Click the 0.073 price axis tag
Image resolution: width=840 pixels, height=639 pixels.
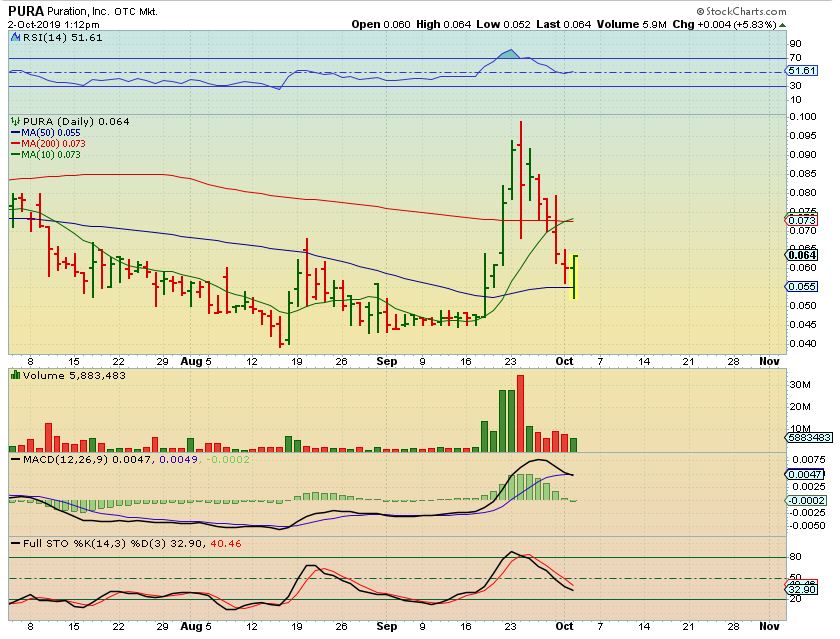(801, 220)
